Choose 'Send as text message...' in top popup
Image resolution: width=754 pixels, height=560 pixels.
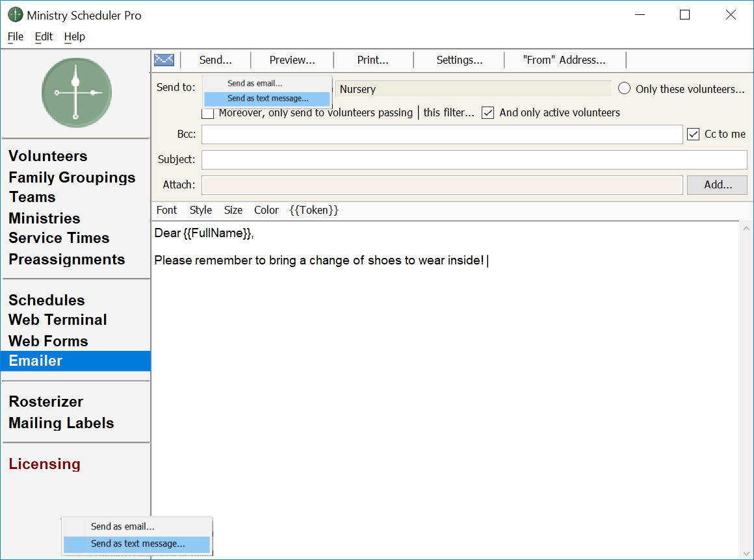(x=268, y=99)
